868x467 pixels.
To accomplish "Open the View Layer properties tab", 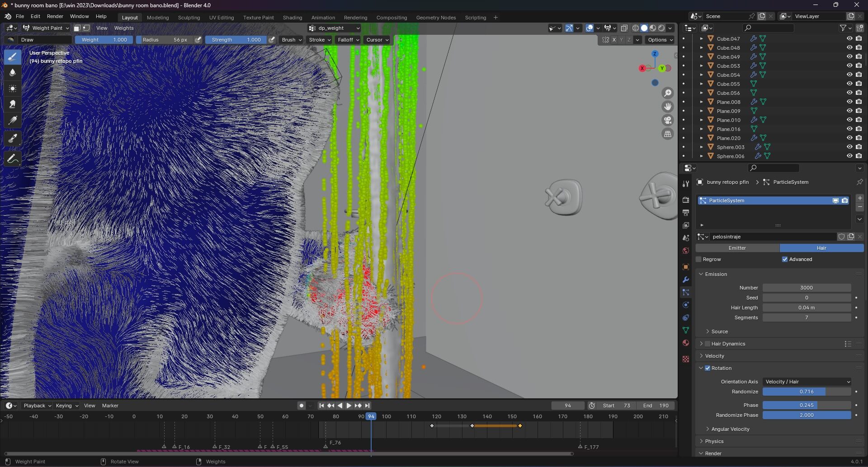I will 686,225.
